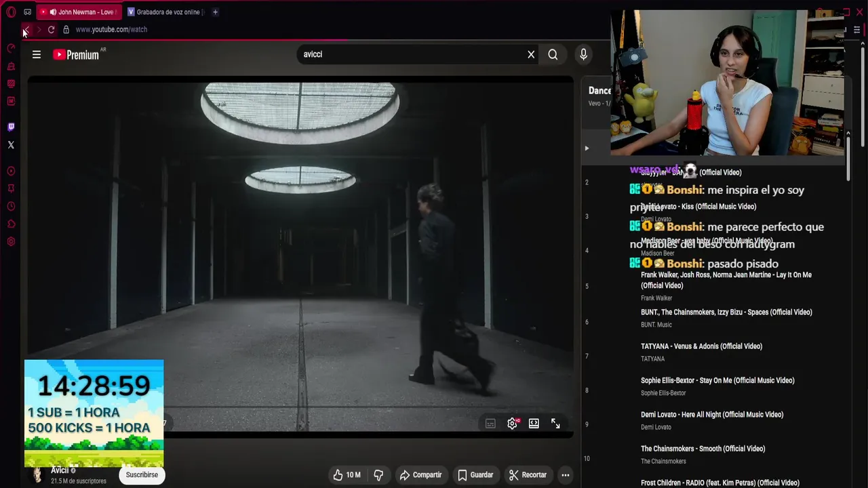
Task: Open the M icon sidebar panel
Action: pos(11,101)
